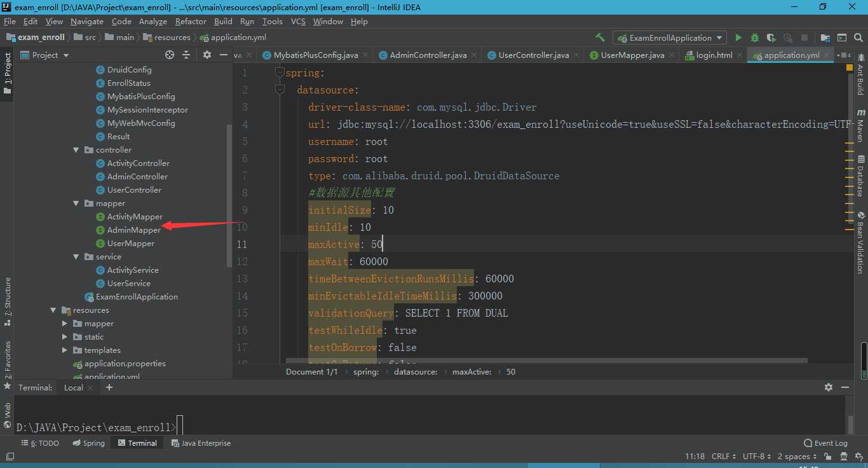Open the ExamEnrollApplication run configuration dropdown

[x=670, y=38]
